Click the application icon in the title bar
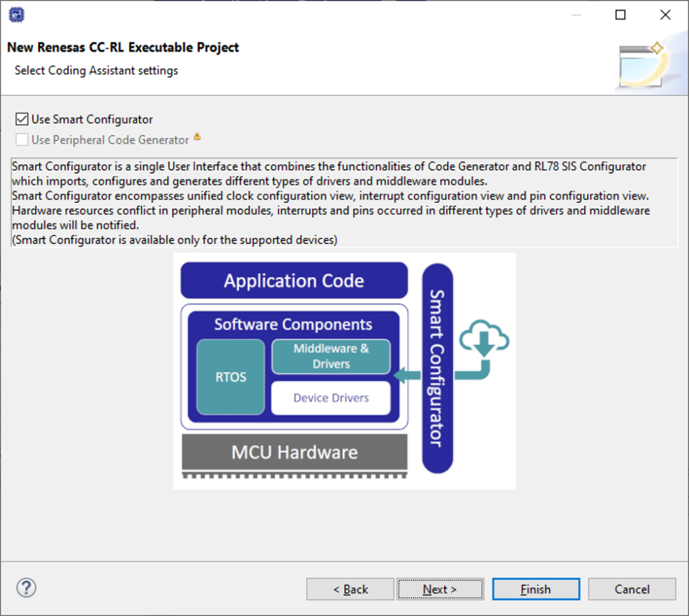 [x=17, y=15]
